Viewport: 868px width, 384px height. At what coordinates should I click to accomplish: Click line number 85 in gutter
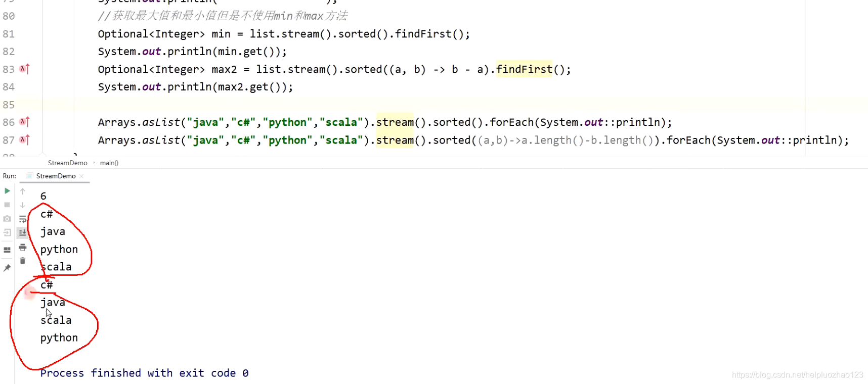[x=9, y=105]
